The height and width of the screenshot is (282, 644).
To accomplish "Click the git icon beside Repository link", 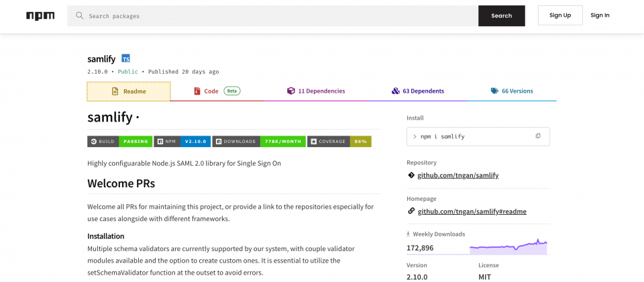I will click(x=411, y=175).
